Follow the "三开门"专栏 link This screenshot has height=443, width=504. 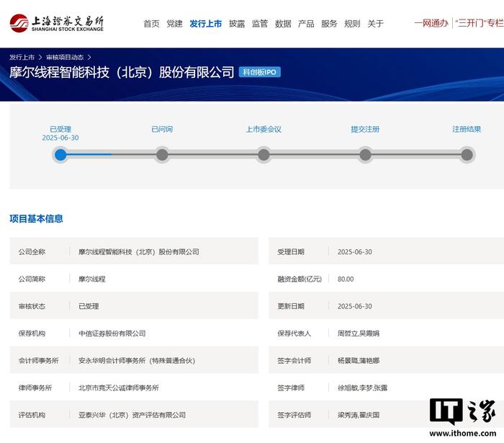click(480, 23)
